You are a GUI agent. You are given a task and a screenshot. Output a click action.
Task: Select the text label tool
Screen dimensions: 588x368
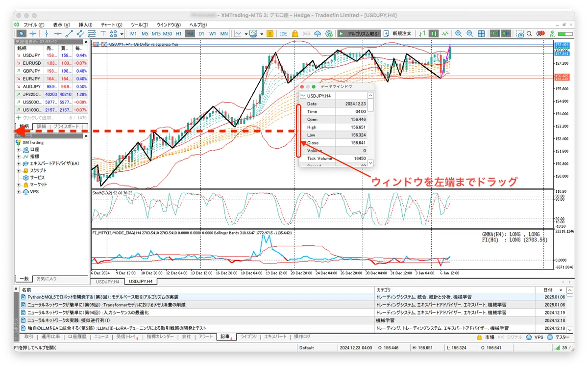[103, 33]
